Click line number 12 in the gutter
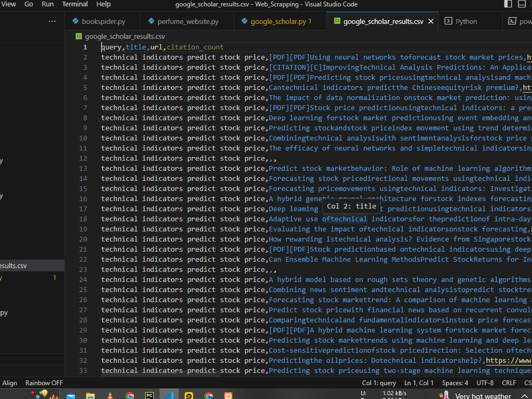Image resolution: width=532 pixels, height=399 pixels. coord(83,159)
